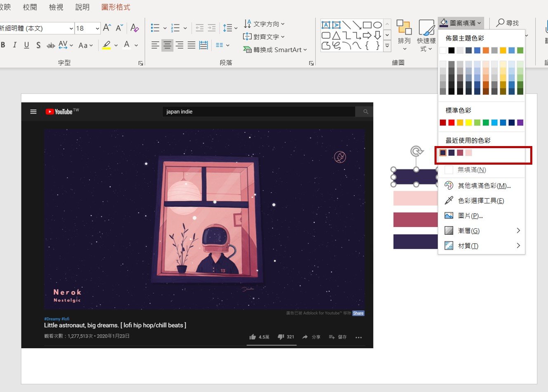Select the text box shape

click(x=326, y=25)
